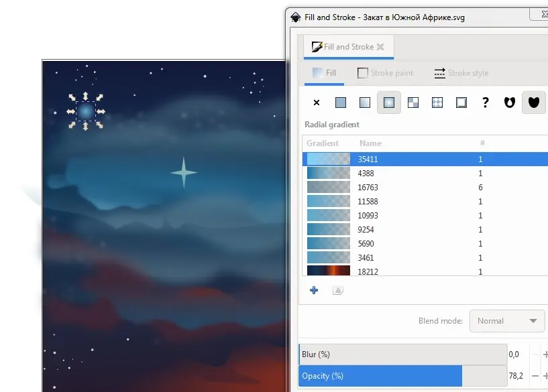Click the edit gradient icon beside plus
548x392 pixels.
pos(338,290)
